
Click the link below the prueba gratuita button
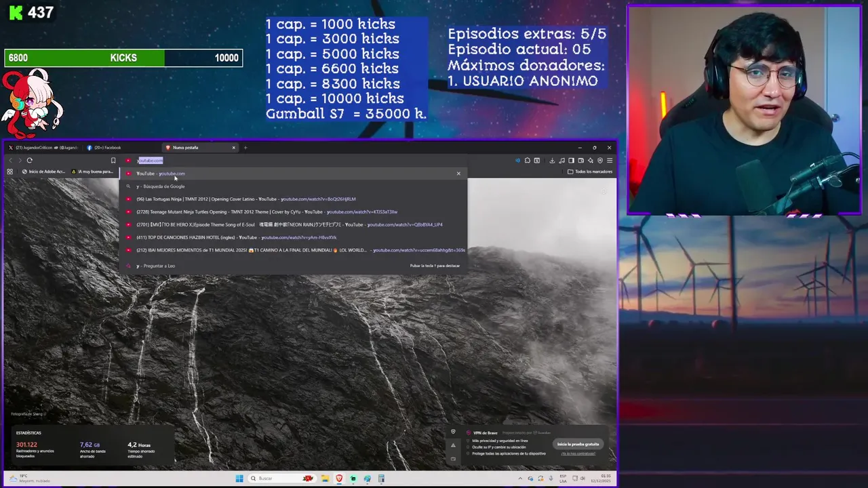point(578,453)
